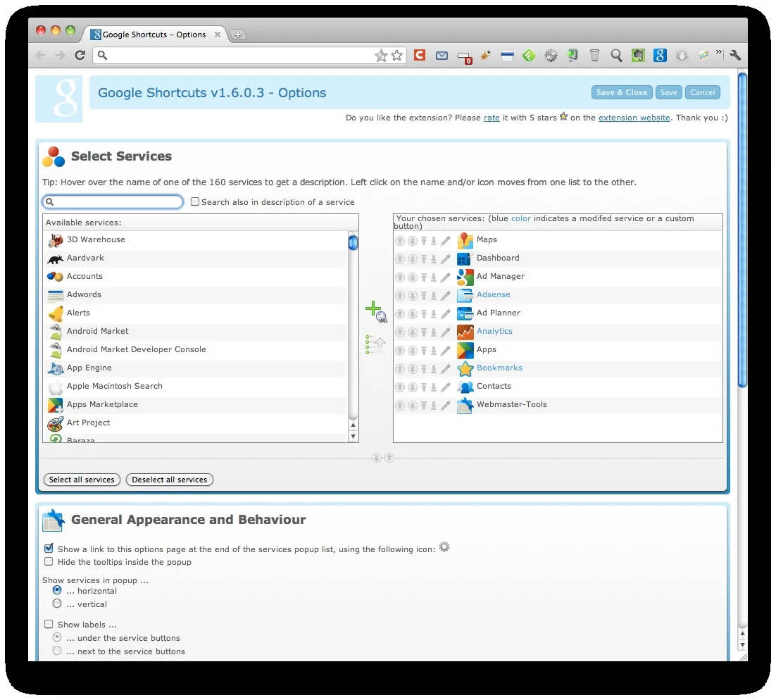Screen dimensions: 776x700
Task: Enable the Show labels checkbox
Action: tap(49, 624)
